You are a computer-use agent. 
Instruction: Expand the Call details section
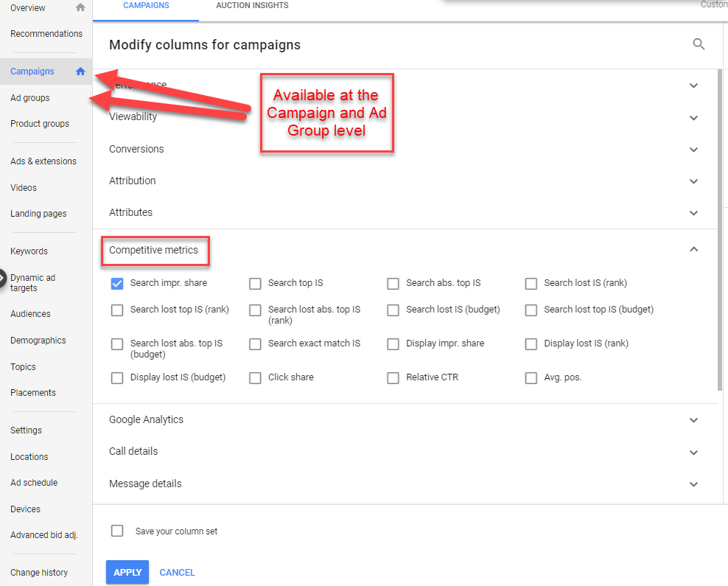(x=693, y=452)
